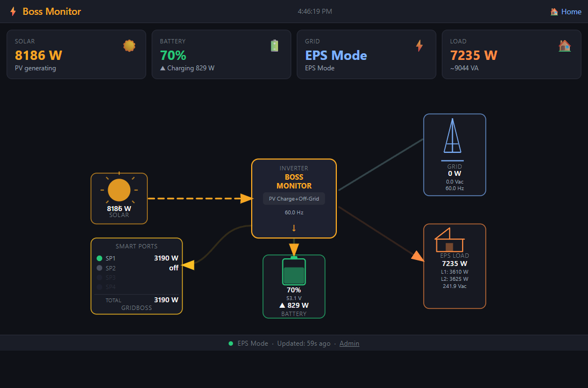The width and height of the screenshot is (588, 388).
Task: Click the green SP1 status dot
Action: (x=99, y=258)
